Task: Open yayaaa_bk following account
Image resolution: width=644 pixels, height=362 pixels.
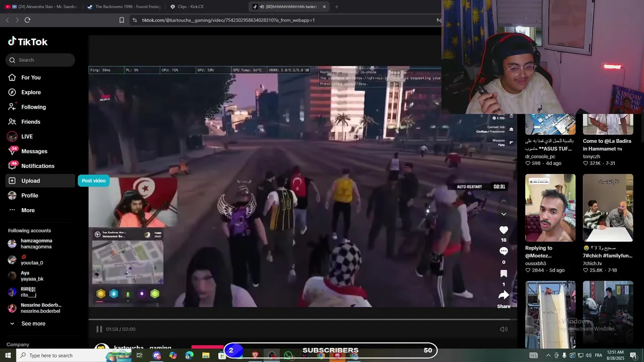Action: 40,276
